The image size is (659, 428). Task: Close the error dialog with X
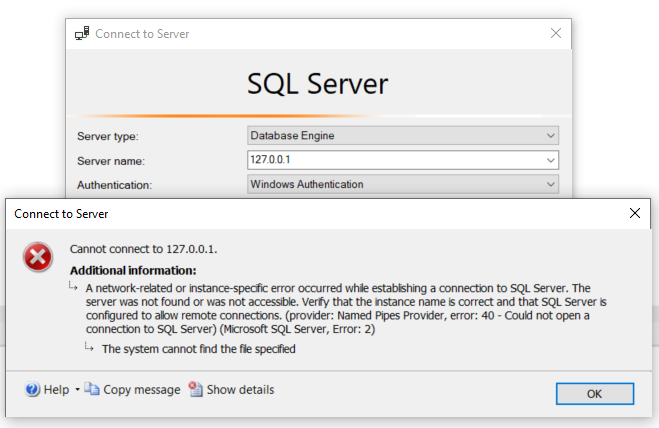(x=635, y=213)
